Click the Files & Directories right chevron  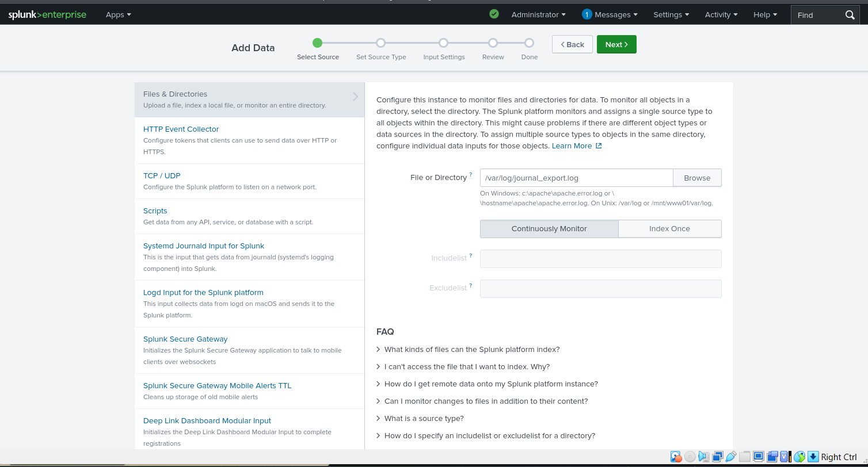[x=356, y=97]
